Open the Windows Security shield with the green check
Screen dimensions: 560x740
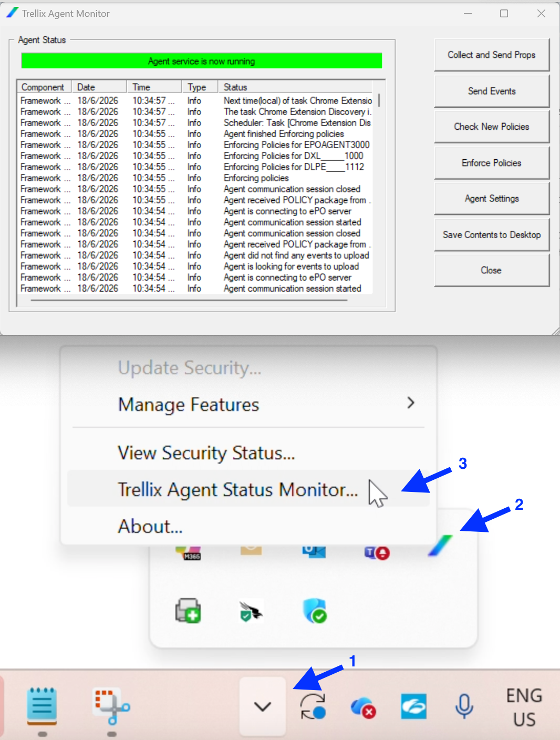tap(315, 611)
